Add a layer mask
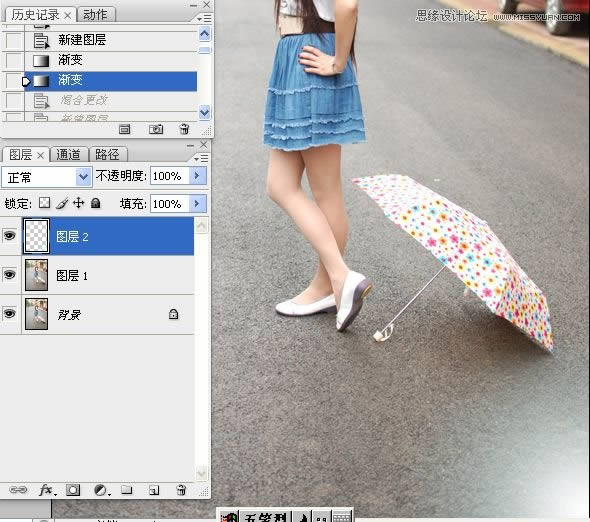 click(73, 490)
